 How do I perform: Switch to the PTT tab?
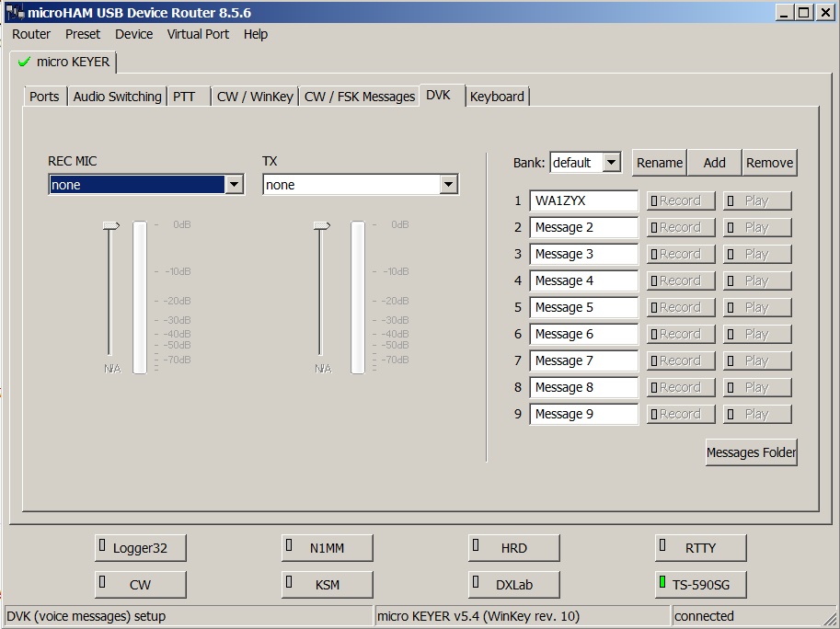[188, 97]
